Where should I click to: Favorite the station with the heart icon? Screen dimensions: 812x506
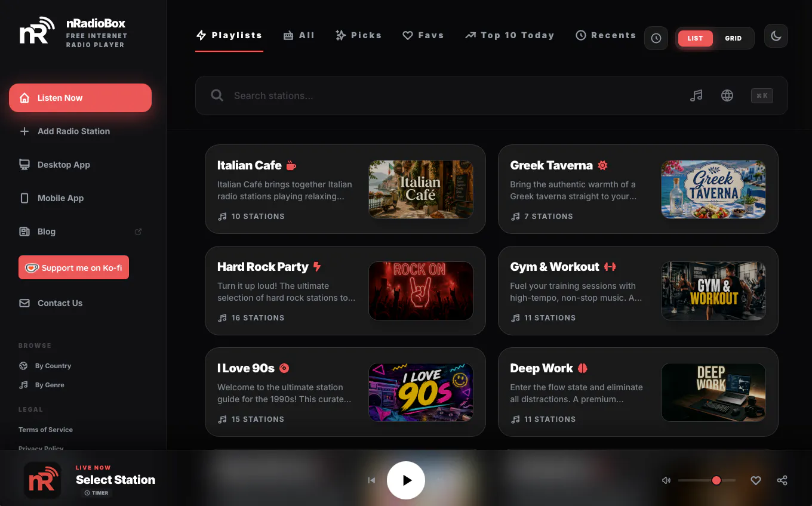pos(756,480)
